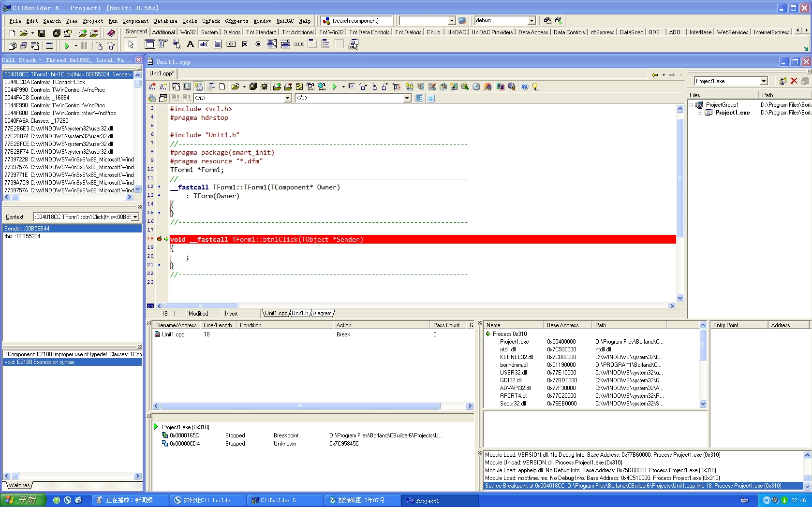Image resolution: width=812 pixels, height=507 pixels.
Task: Select the KERNEL32.dll module row
Action: click(591, 357)
